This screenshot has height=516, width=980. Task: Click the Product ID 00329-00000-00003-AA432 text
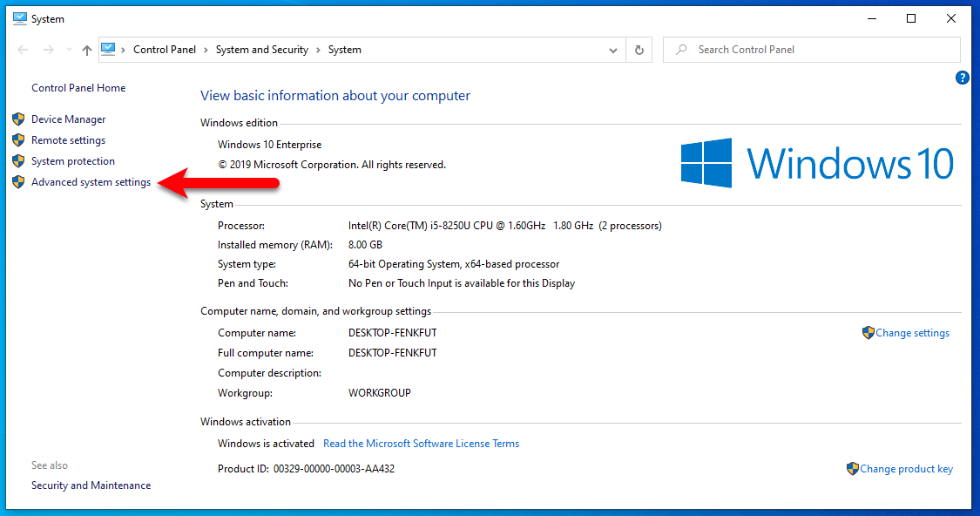pyautogui.click(x=307, y=468)
